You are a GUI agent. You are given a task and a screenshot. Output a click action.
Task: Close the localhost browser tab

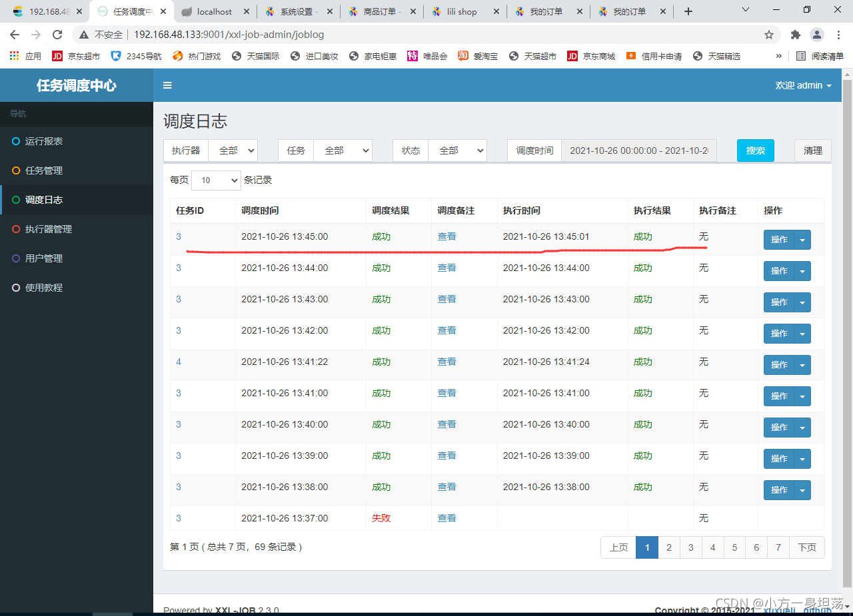[x=246, y=11]
